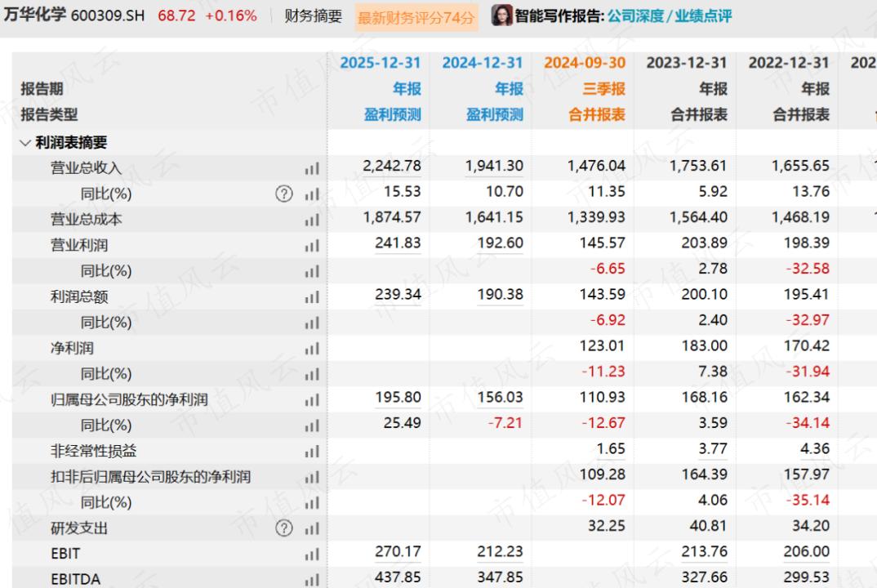This screenshot has height=588, width=877.
Task: Open chart icon for EBITDA row
Action: click(312, 580)
